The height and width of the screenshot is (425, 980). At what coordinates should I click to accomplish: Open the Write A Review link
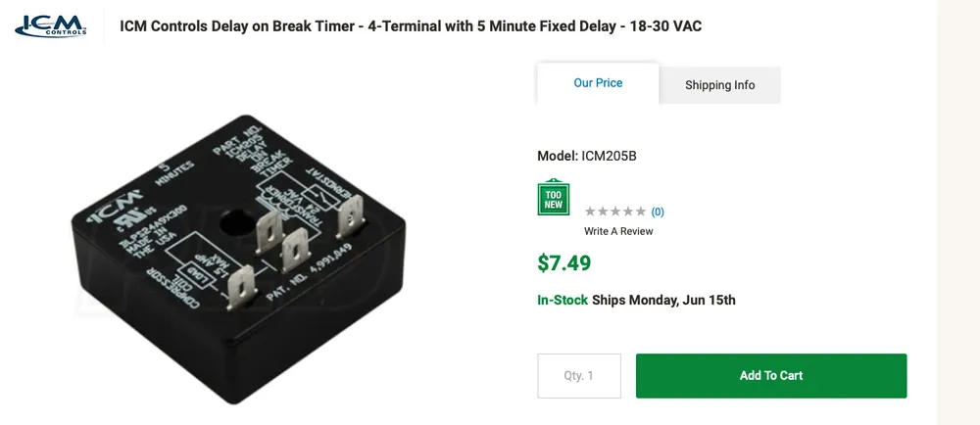(x=618, y=231)
